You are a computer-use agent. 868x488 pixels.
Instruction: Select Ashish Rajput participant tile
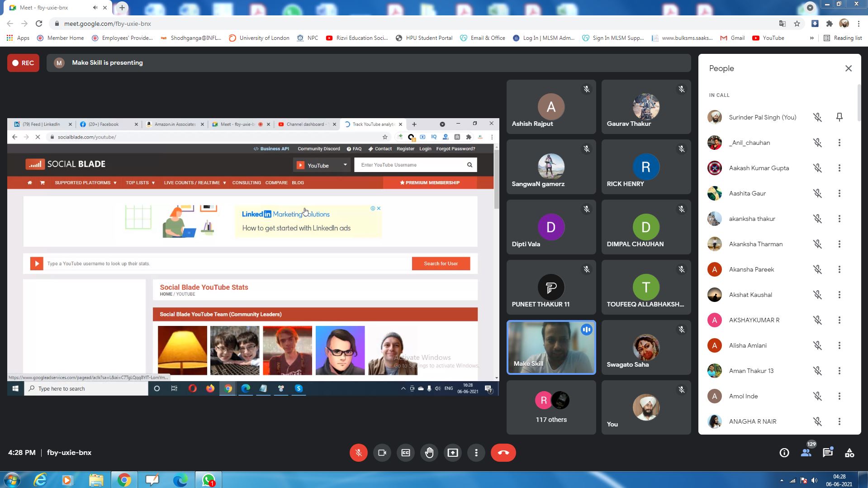click(551, 107)
